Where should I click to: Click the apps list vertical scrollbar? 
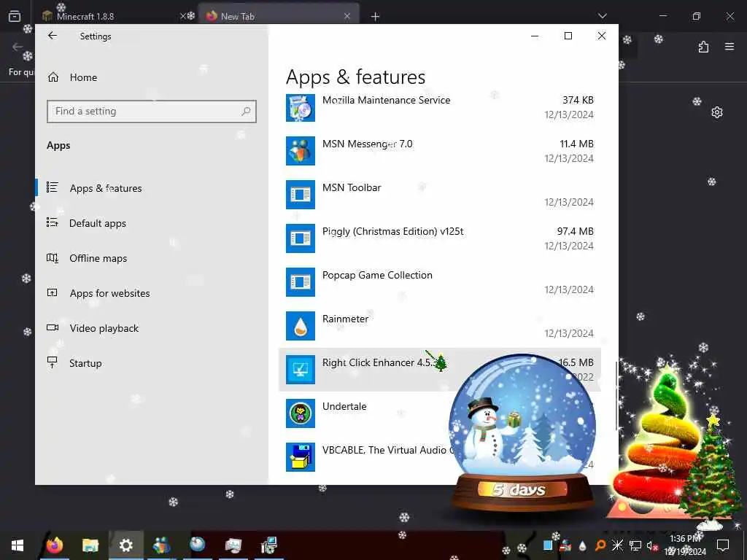[616, 395]
